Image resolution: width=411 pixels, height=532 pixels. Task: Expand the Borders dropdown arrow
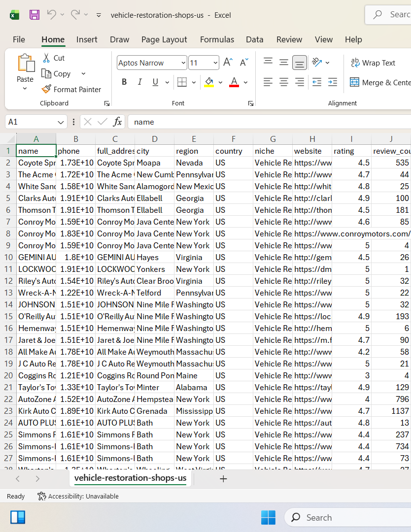(x=194, y=82)
